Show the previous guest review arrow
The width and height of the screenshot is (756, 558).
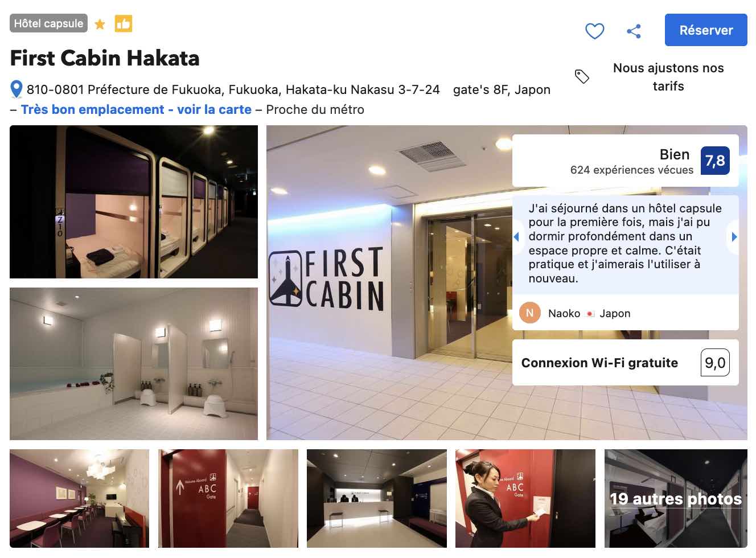(x=516, y=237)
